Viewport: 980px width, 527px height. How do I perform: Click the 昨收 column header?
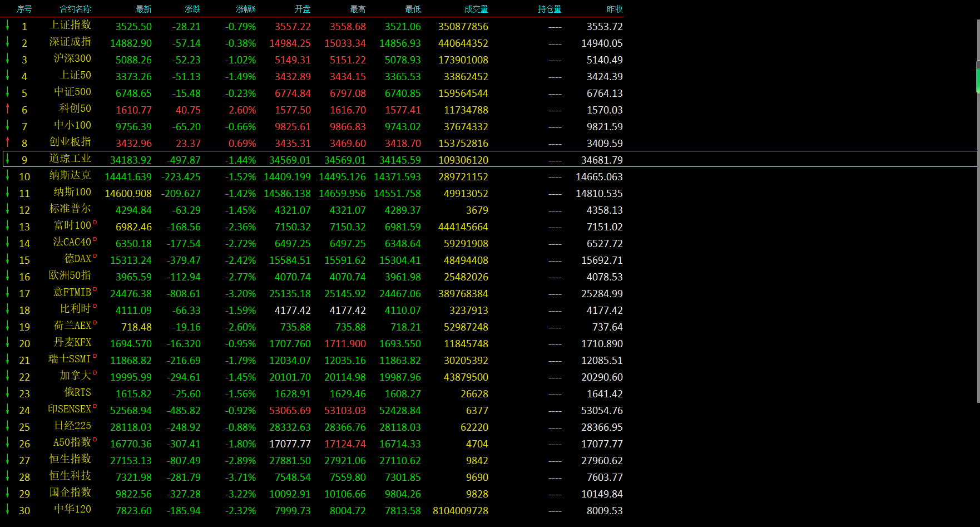615,9
